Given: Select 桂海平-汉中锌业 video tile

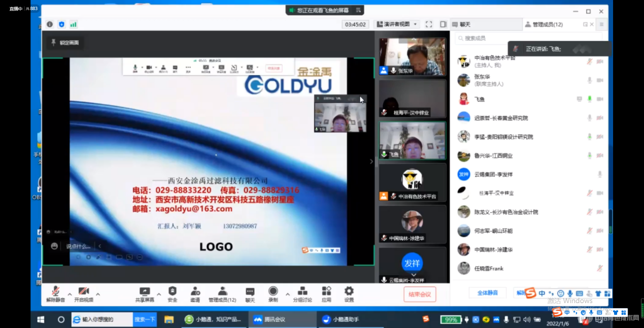Looking at the screenshot, I should point(412,99).
